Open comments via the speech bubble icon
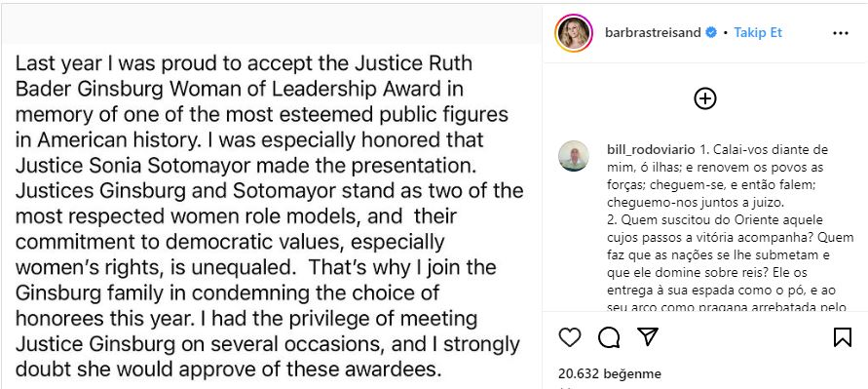 click(609, 337)
